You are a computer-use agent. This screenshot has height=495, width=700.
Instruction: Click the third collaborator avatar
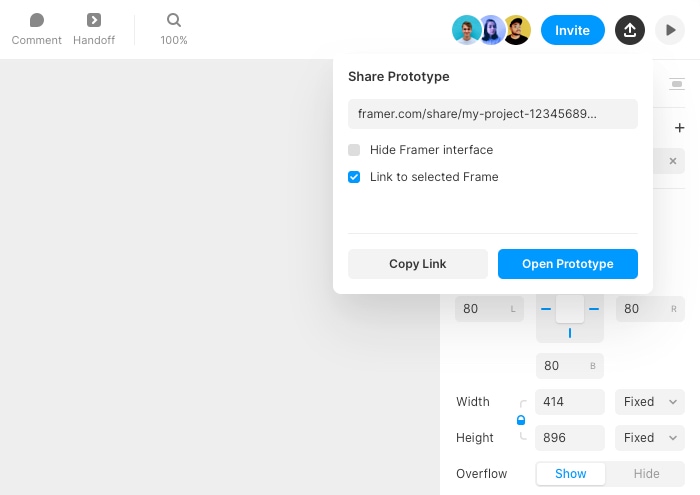[516, 30]
